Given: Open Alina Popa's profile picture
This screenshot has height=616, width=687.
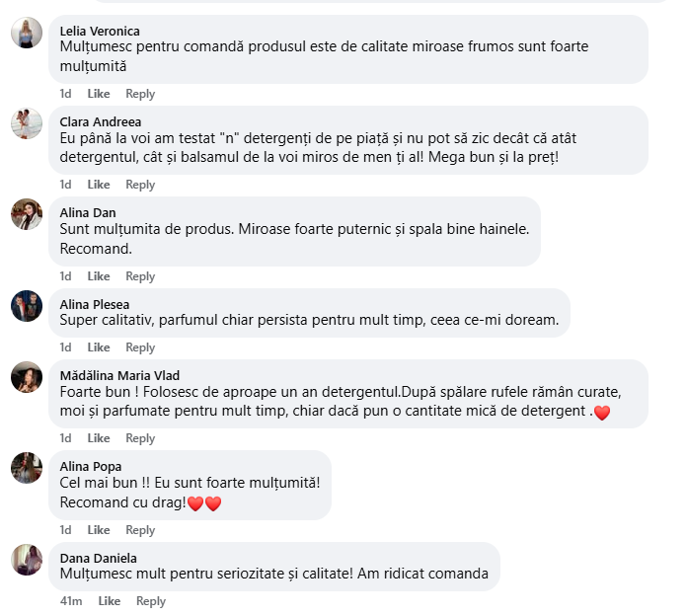Looking at the screenshot, I should click(27, 467).
